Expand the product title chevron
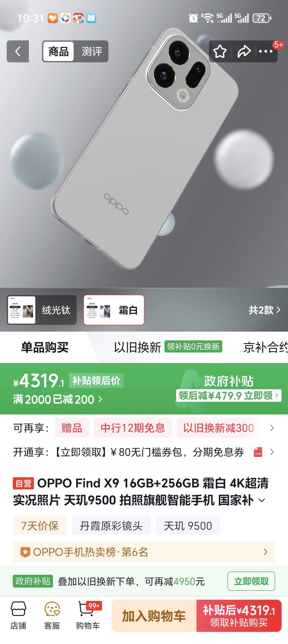The height and width of the screenshot is (644, 288). tap(262, 500)
